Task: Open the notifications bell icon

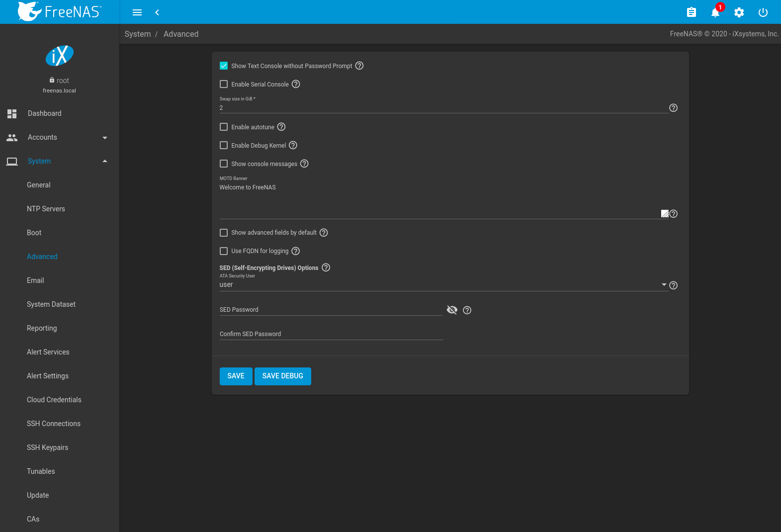Action: point(715,12)
